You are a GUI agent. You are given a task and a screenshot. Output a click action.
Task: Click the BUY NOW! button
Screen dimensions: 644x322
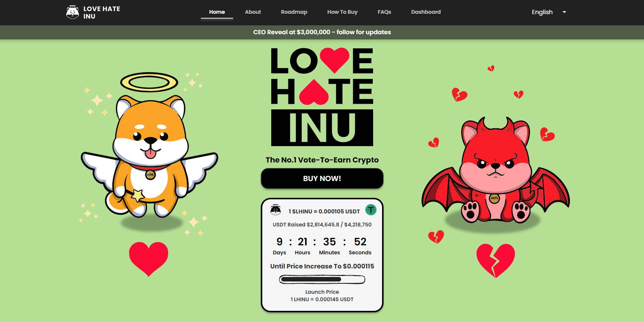click(322, 178)
